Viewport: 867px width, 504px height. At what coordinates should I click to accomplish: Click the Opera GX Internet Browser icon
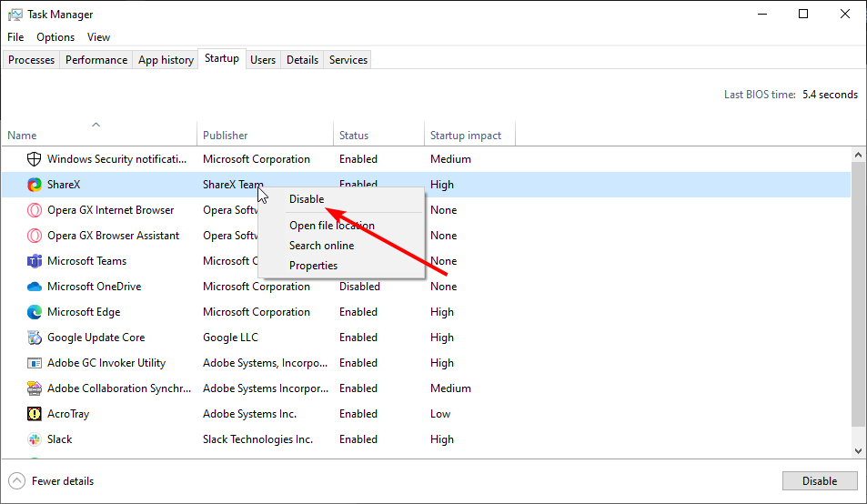click(x=34, y=210)
